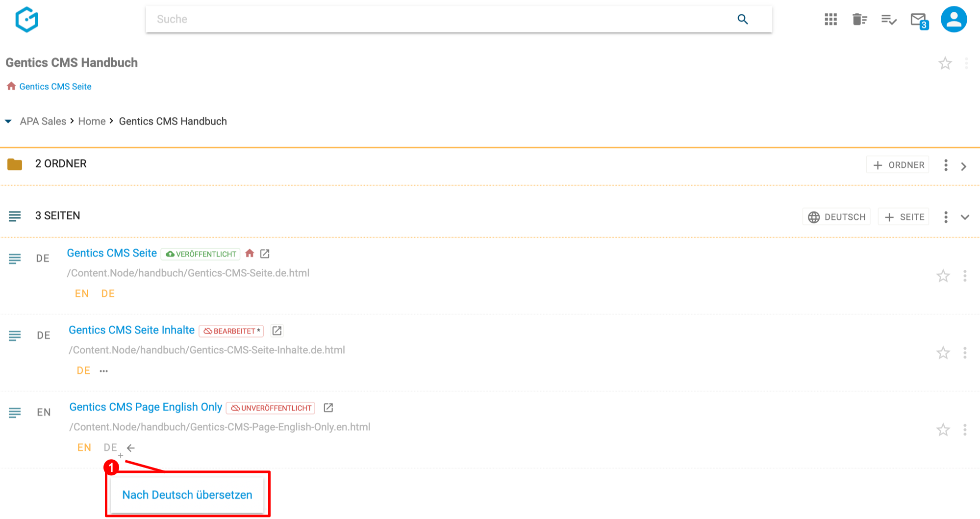Click page icon of English Only row
Image resolution: width=980 pixels, height=519 pixels.
click(x=15, y=413)
